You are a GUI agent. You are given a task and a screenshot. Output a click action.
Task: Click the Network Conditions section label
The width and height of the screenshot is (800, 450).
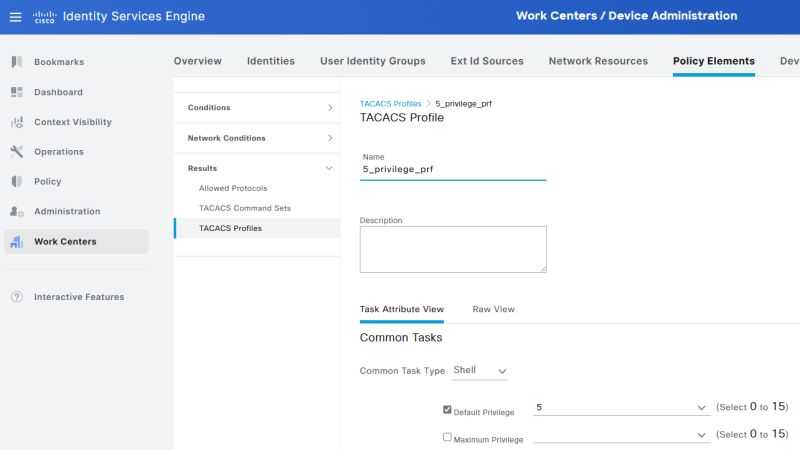click(226, 138)
